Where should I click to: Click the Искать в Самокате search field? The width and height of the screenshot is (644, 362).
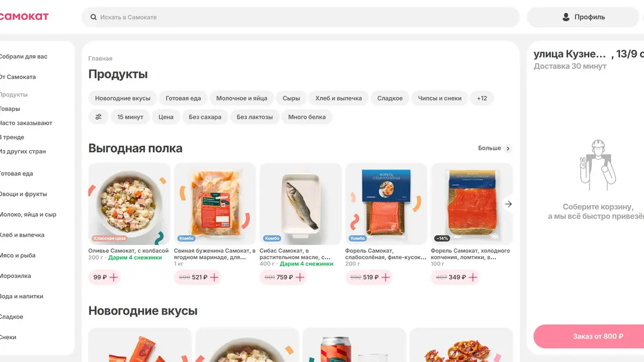304,18
